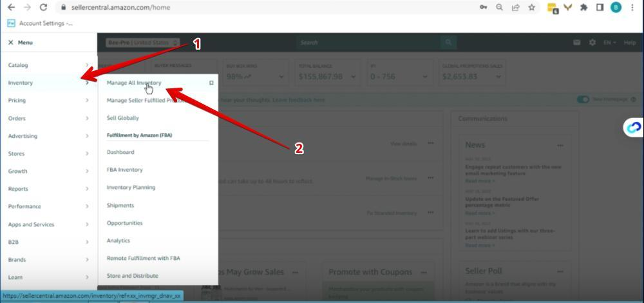This screenshot has height=303, width=644.
Task: Open Sell Globally submenu item
Action: click(123, 118)
